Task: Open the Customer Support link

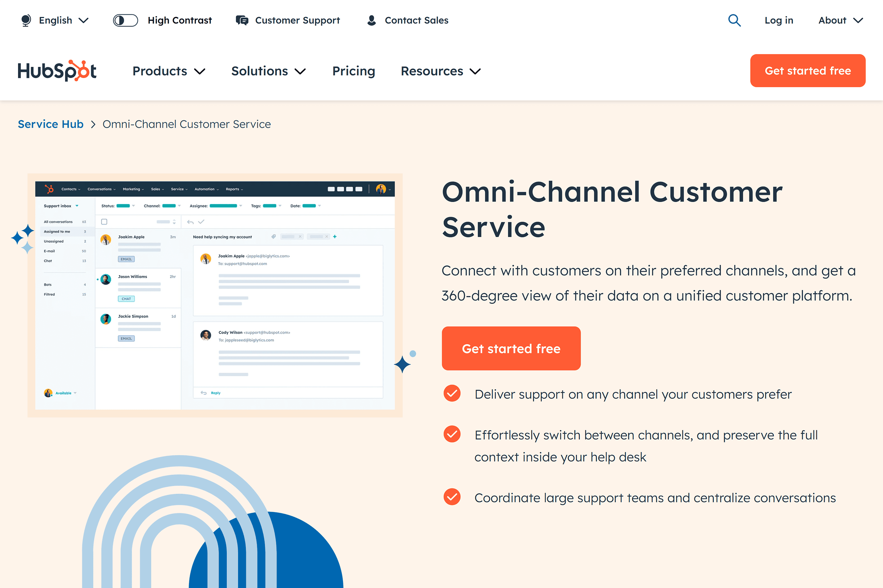Action: pyautogui.click(x=288, y=20)
